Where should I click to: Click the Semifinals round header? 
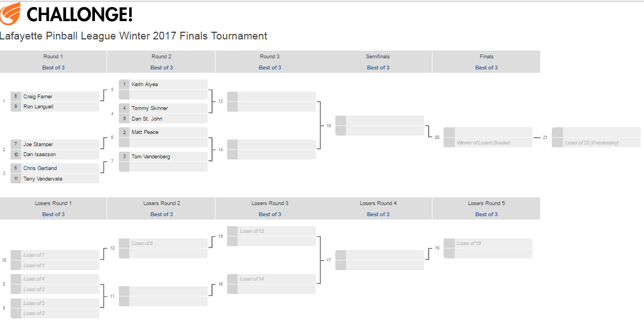[378, 57]
